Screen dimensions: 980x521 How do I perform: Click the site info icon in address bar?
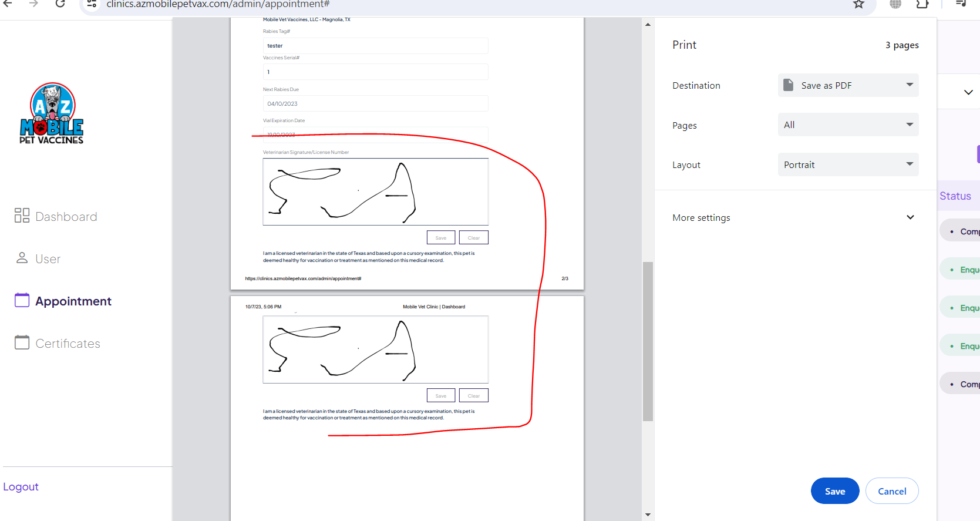tap(92, 4)
